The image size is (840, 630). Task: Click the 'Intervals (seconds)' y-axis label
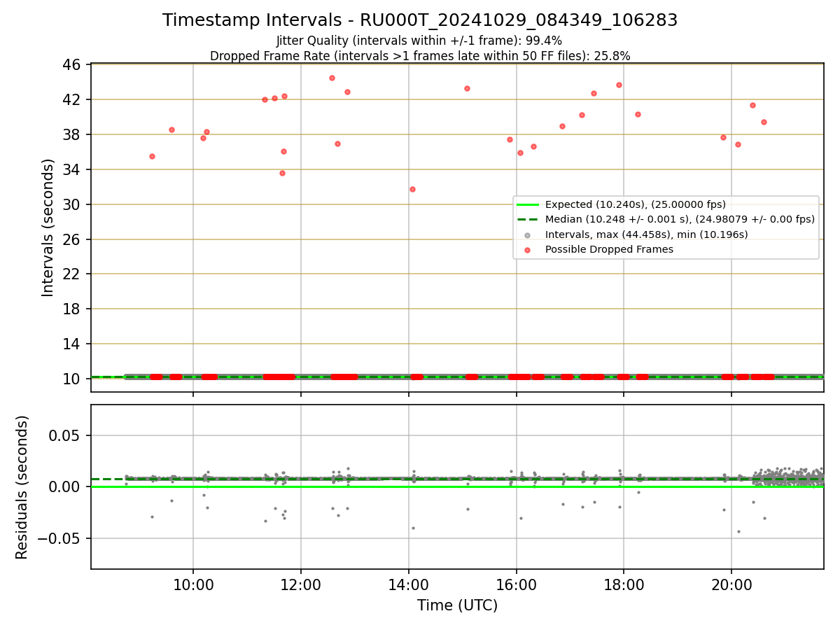point(48,227)
